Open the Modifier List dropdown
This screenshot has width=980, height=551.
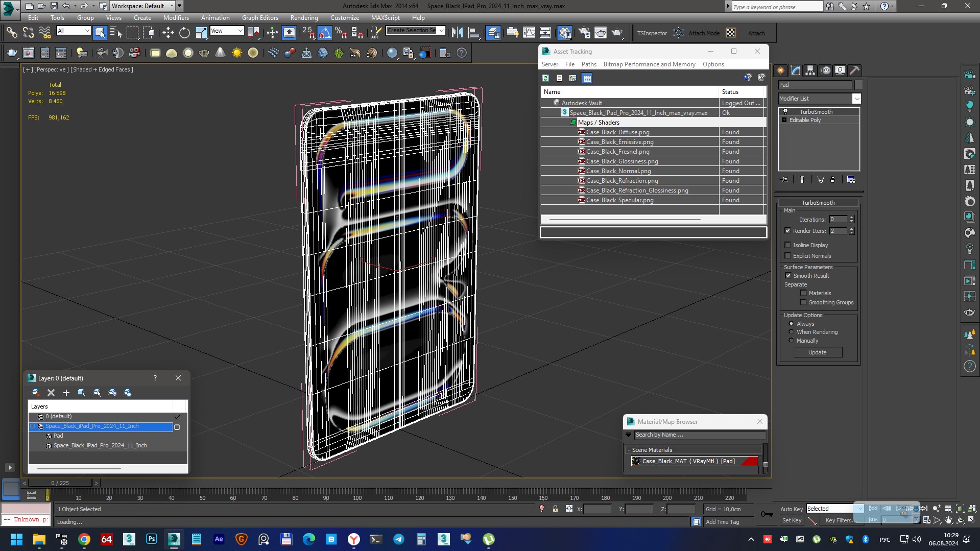[x=819, y=99]
